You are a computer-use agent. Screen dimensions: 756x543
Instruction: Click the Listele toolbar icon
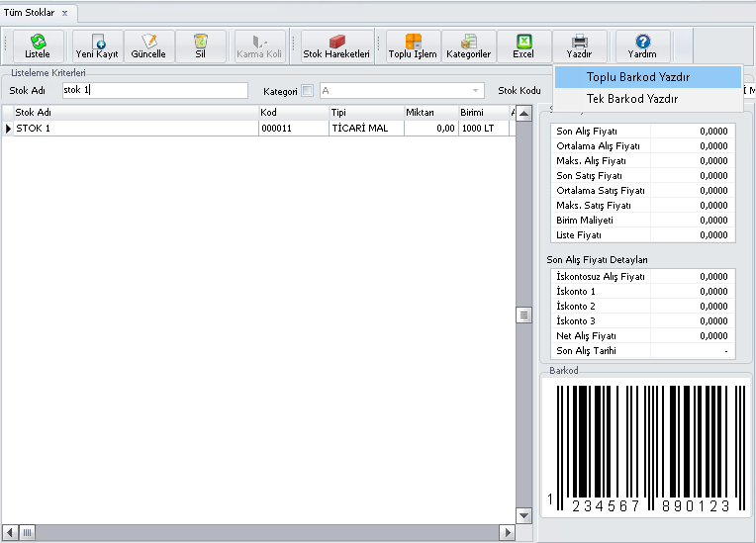pyautogui.click(x=38, y=45)
